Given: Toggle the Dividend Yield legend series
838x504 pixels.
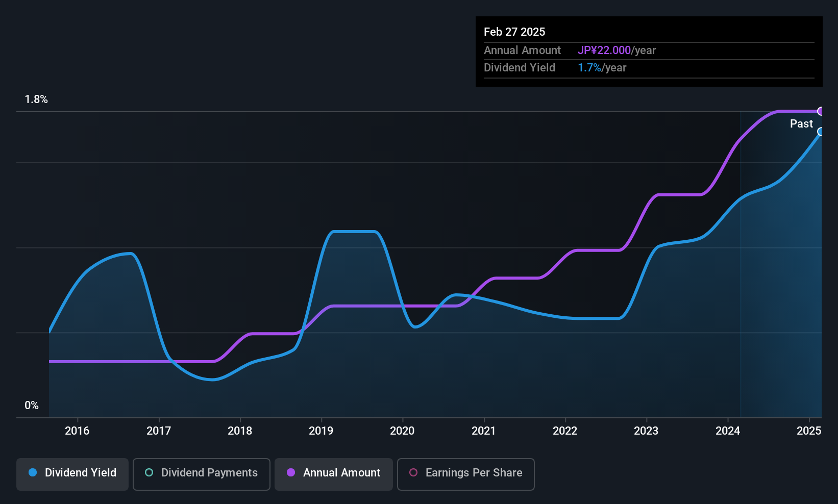Looking at the screenshot, I should tap(72, 473).
